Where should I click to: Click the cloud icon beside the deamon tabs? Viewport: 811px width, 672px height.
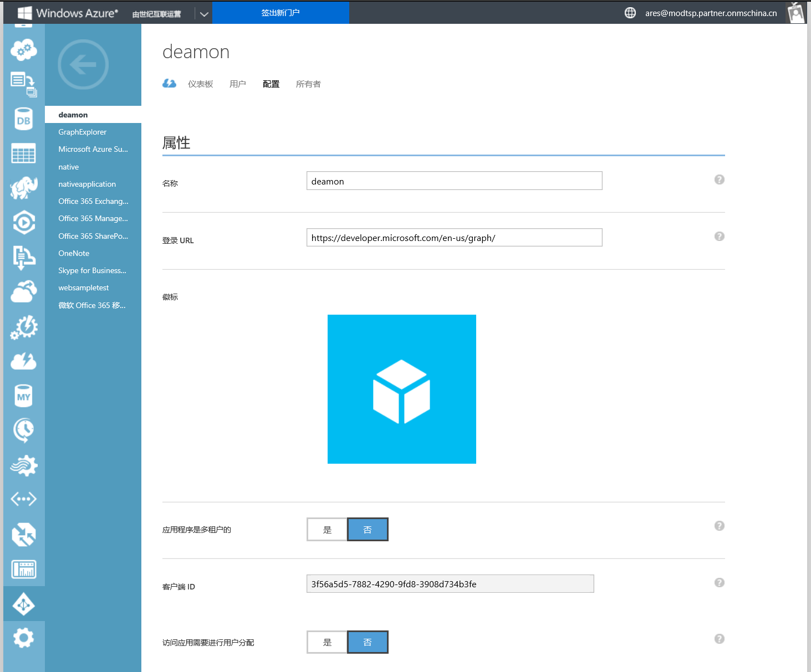169,83
